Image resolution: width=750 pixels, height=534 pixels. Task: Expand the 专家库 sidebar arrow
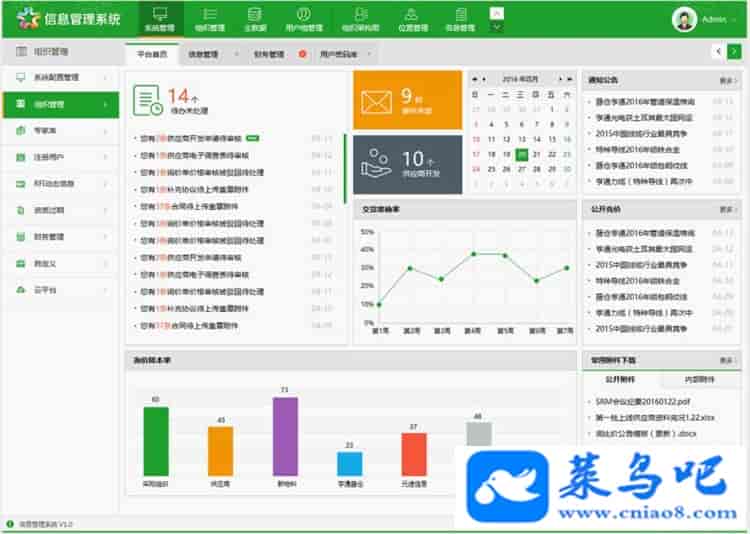click(x=105, y=131)
